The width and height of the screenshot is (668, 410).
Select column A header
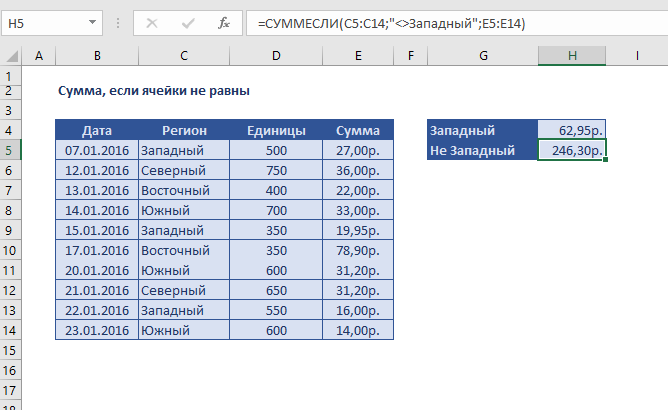39,56
